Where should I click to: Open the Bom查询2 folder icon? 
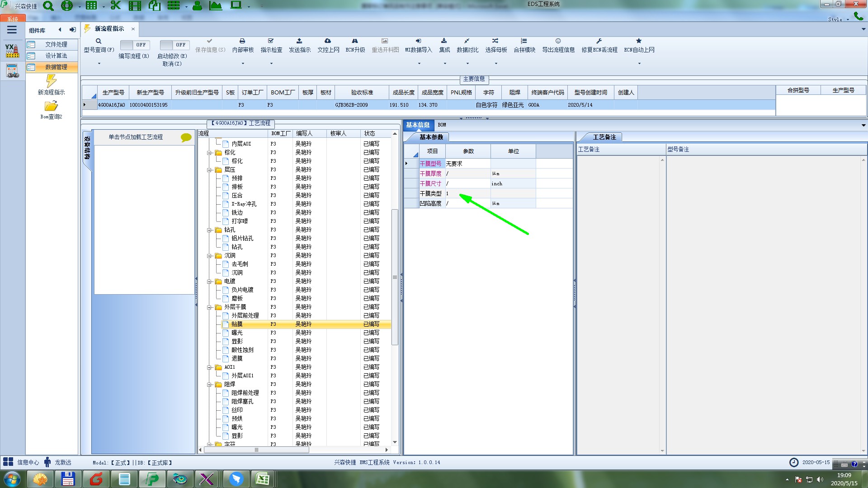tap(51, 106)
